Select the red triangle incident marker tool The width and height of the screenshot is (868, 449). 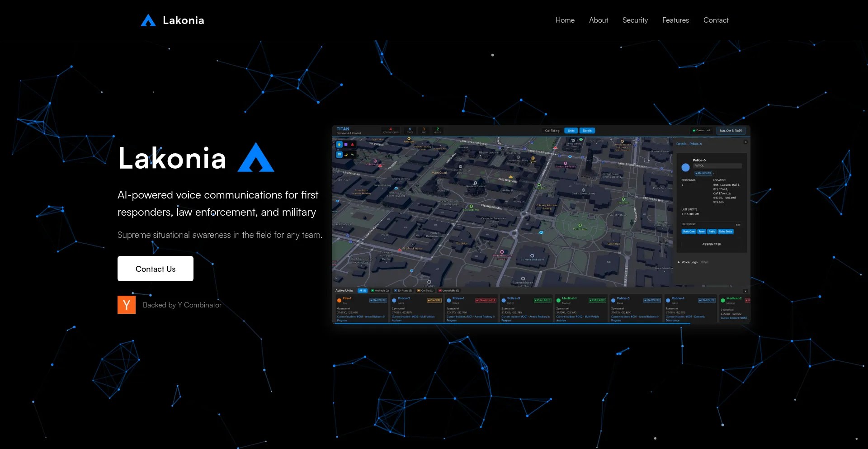[x=353, y=145]
